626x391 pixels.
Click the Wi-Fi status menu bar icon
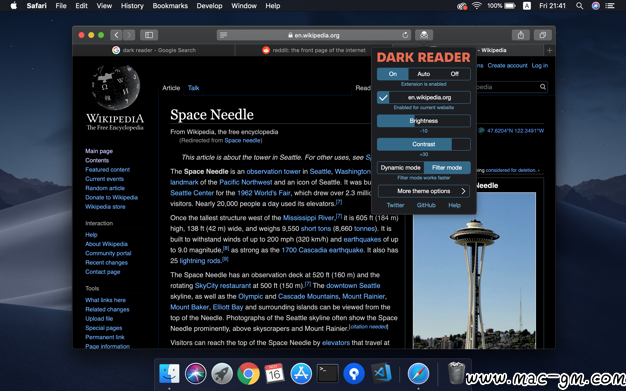pyautogui.click(x=477, y=6)
